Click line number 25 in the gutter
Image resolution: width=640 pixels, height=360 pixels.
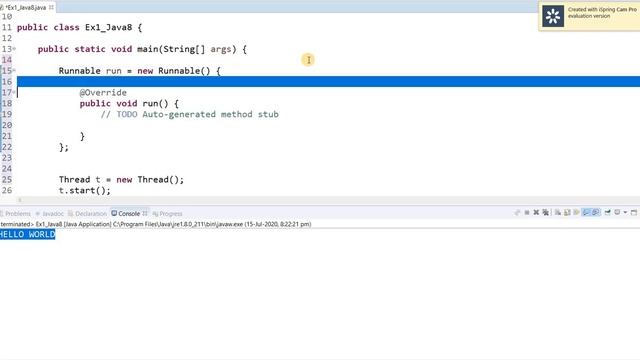(7, 180)
